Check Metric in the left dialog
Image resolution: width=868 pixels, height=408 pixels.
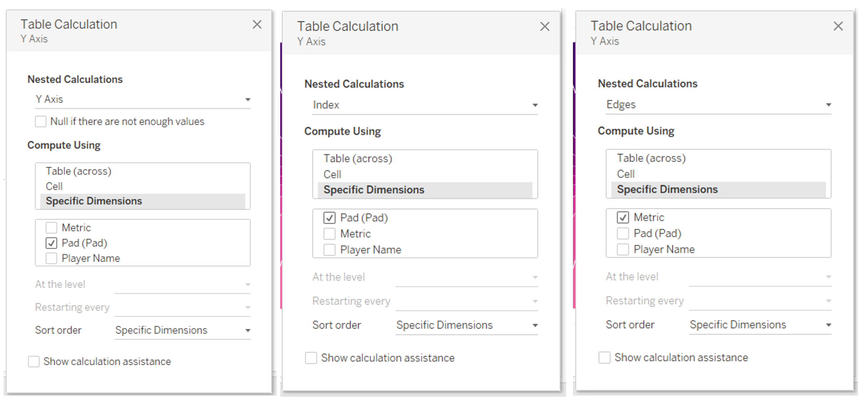(51, 228)
